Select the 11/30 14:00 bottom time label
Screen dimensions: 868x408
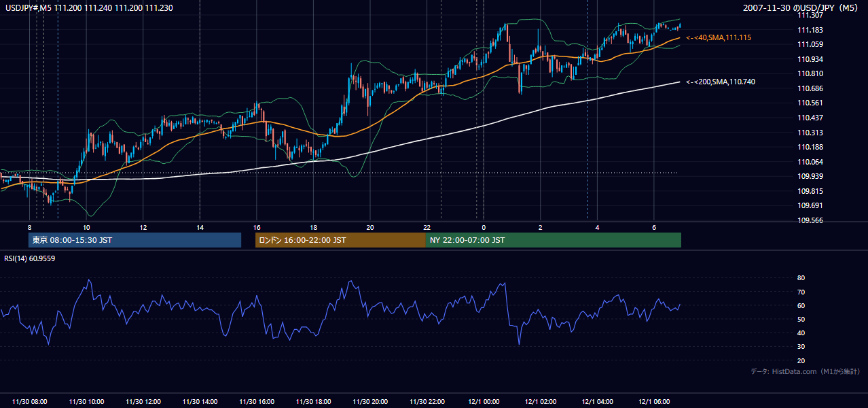(200, 402)
